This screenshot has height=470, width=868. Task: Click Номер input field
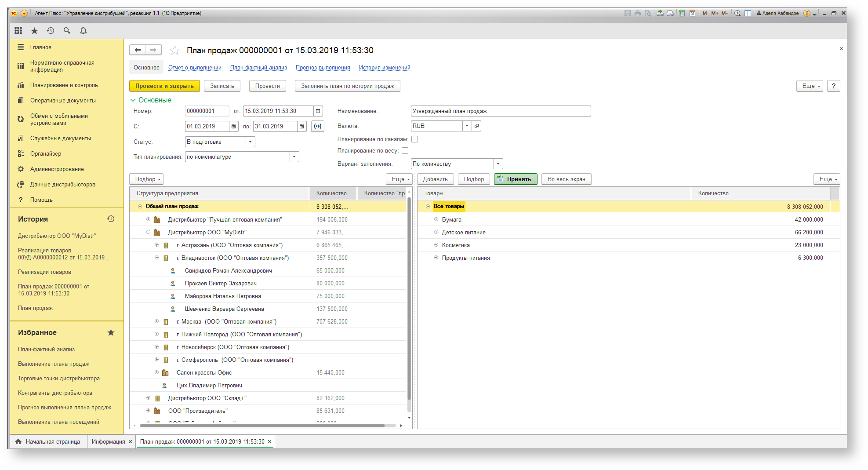(x=207, y=111)
